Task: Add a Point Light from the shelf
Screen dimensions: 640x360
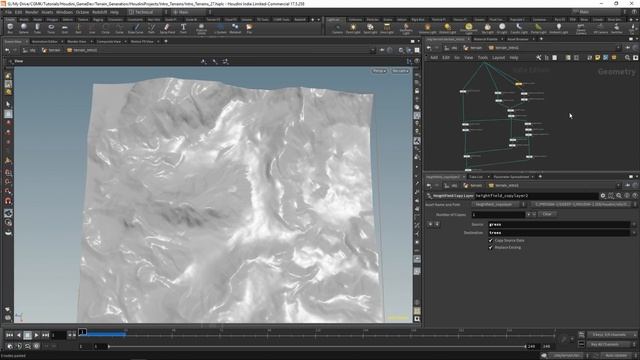Action: (x=353, y=28)
